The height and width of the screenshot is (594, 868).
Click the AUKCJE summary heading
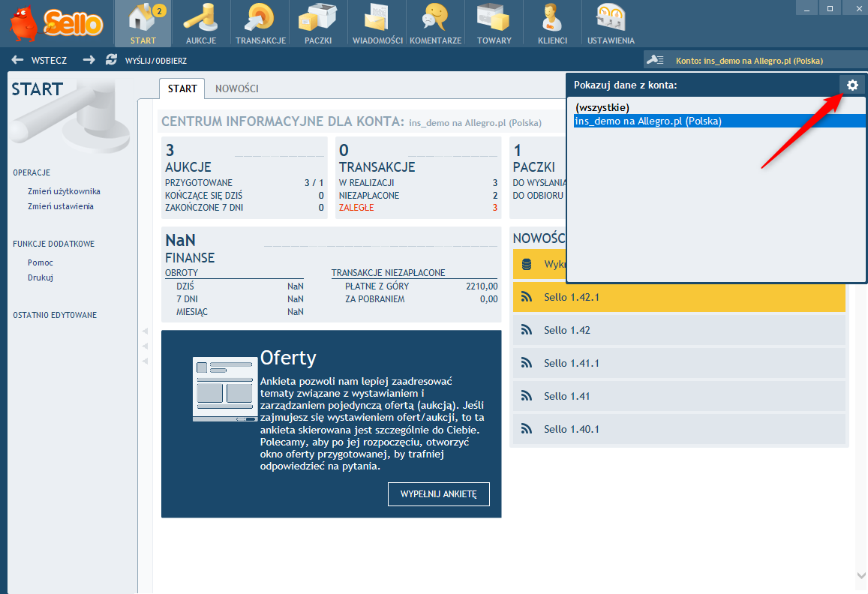(188, 167)
